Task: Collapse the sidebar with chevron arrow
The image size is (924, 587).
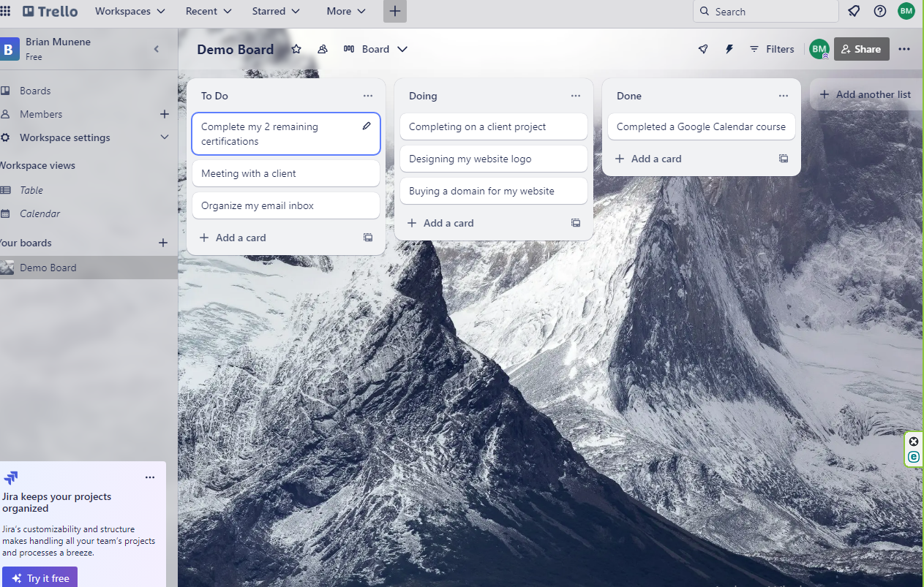Action: pyautogui.click(x=156, y=49)
